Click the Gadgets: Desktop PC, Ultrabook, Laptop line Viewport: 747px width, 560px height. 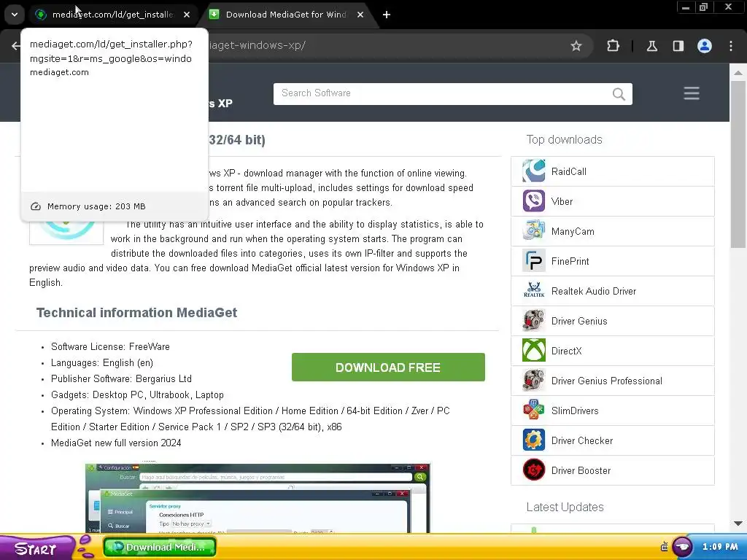137,394
